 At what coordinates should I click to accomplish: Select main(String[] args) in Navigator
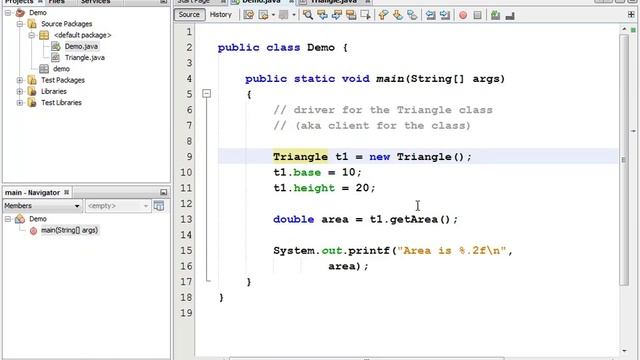click(69, 230)
